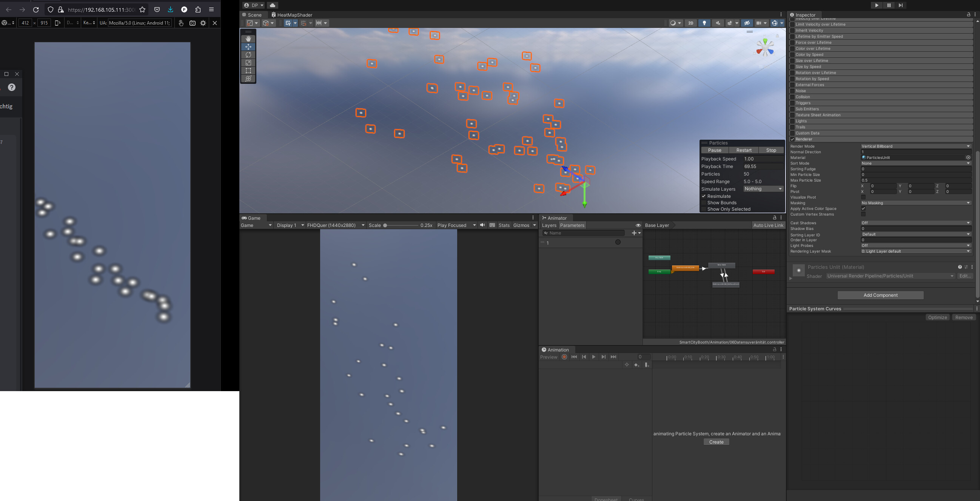980x501 pixels.
Task: Select the Rotate tool in Scene toolbar
Action: [248, 55]
